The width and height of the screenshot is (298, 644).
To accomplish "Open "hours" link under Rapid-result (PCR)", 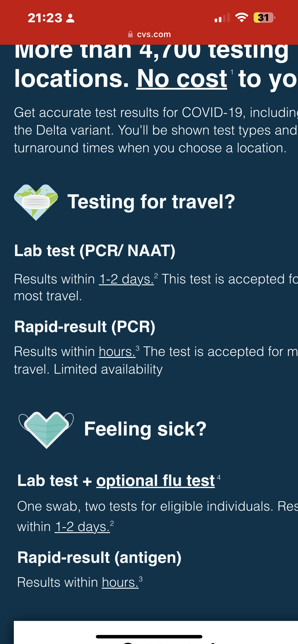I will (x=117, y=352).
